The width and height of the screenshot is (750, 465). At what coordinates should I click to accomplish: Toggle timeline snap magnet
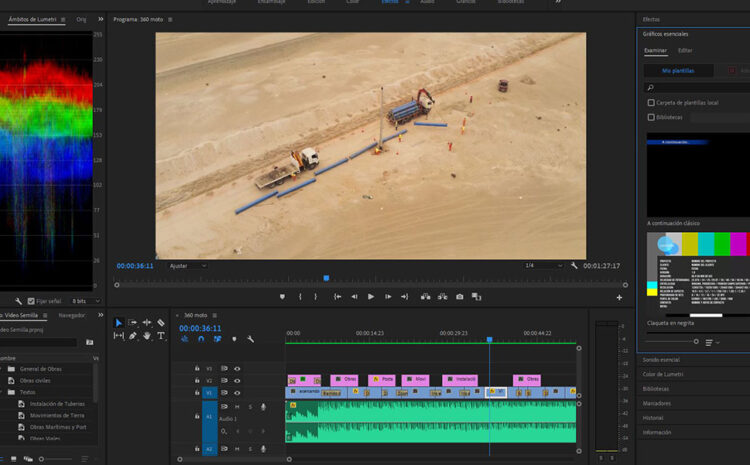pyautogui.click(x=201, y=339)
